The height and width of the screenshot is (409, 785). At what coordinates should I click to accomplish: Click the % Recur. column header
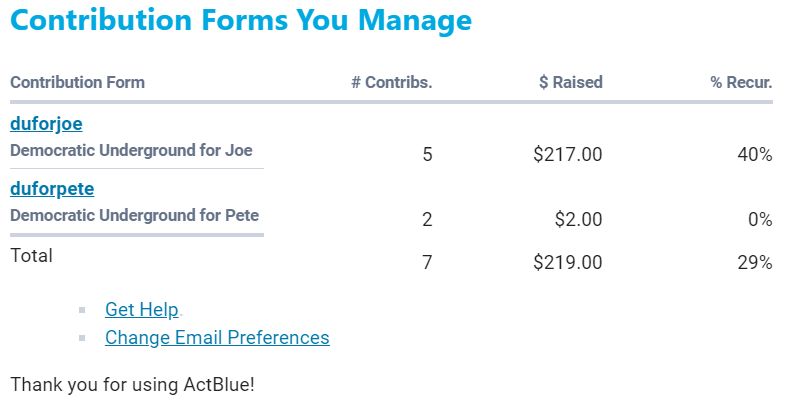click(741, 82)
